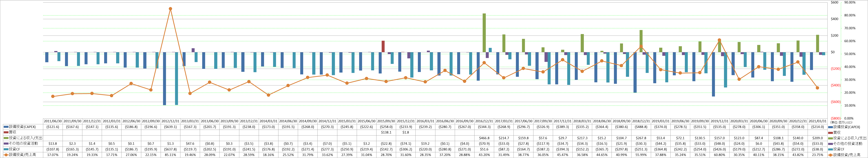This screenshot has height=158, width=868.
Task: Click CAPEX value ($535.0)
Action: pyautogui.click(x=719, y=127)
